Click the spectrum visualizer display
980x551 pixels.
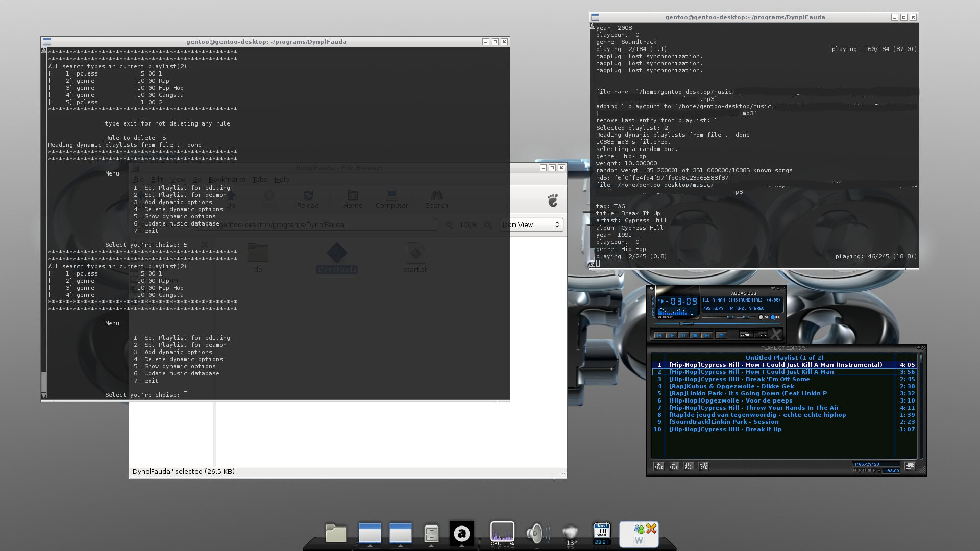tap(678, 311)
